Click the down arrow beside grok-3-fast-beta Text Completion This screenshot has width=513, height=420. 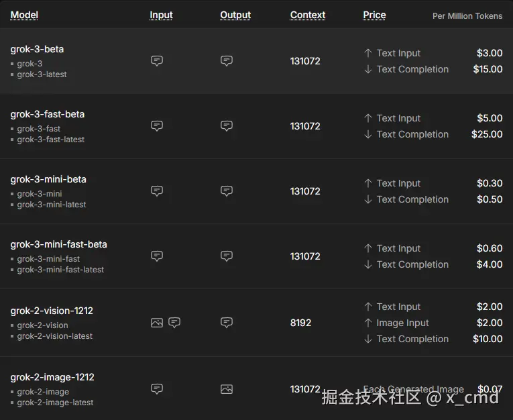pyautogui.click(x=368, y=134)
